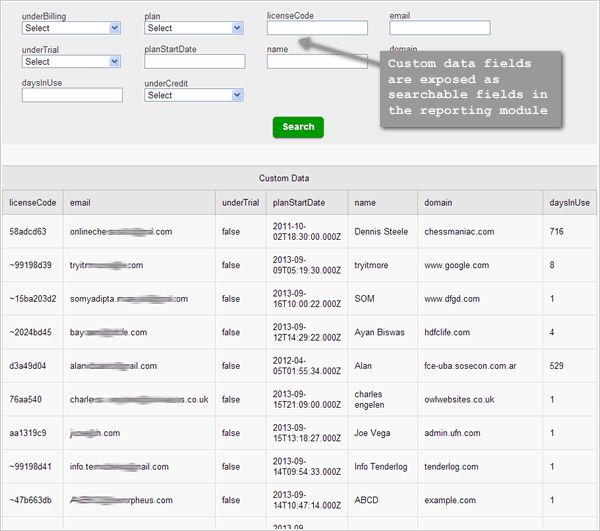The image size is (600, 531).
Task: Click the daysInUse input field
Action: pyautogui.click(x=72, y=95)
